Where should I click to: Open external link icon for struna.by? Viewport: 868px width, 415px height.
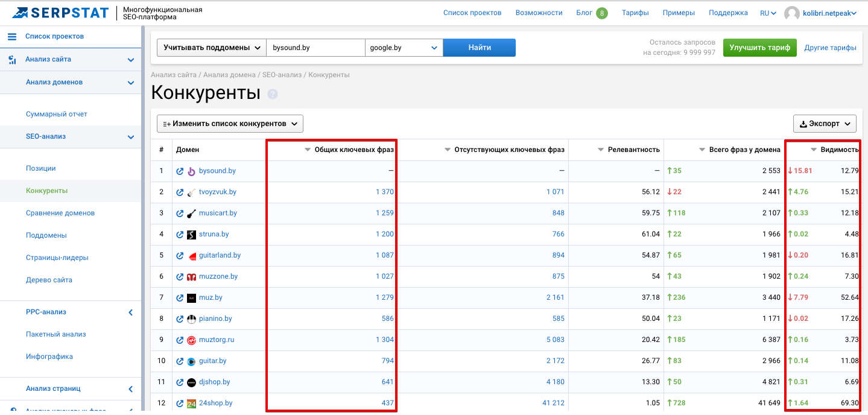point(180,235)
